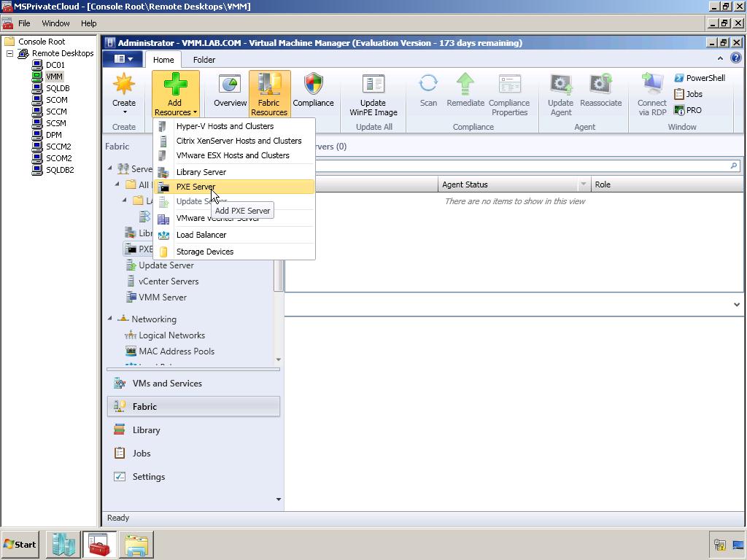This screenshot has height=560, width=747.
Task: Open Jobs from the ribbon Window group
Action: (x=689, y=94)
